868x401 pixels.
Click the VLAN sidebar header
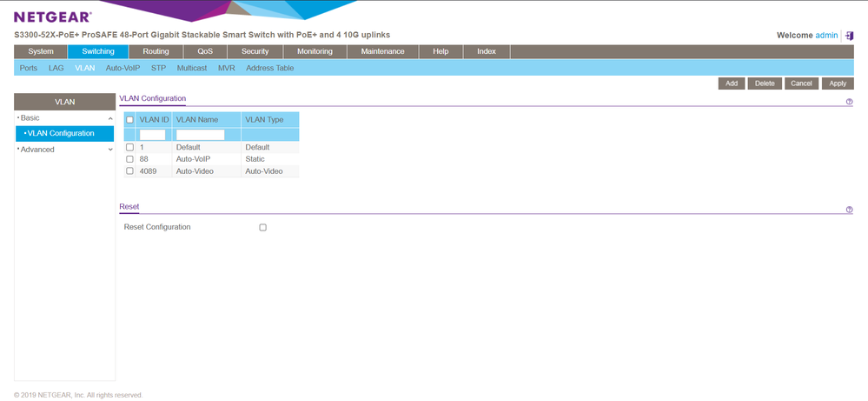pos(65,102)
